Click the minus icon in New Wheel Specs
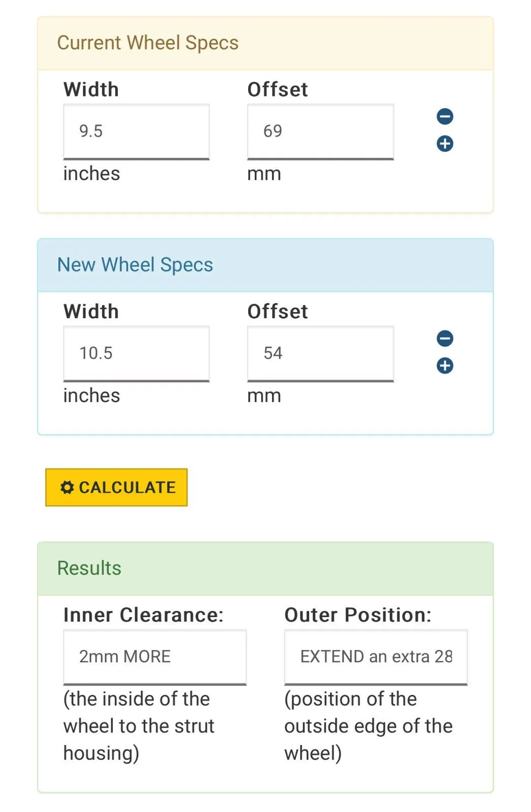This screenshot has width=531, height=812. coord(445,339)
